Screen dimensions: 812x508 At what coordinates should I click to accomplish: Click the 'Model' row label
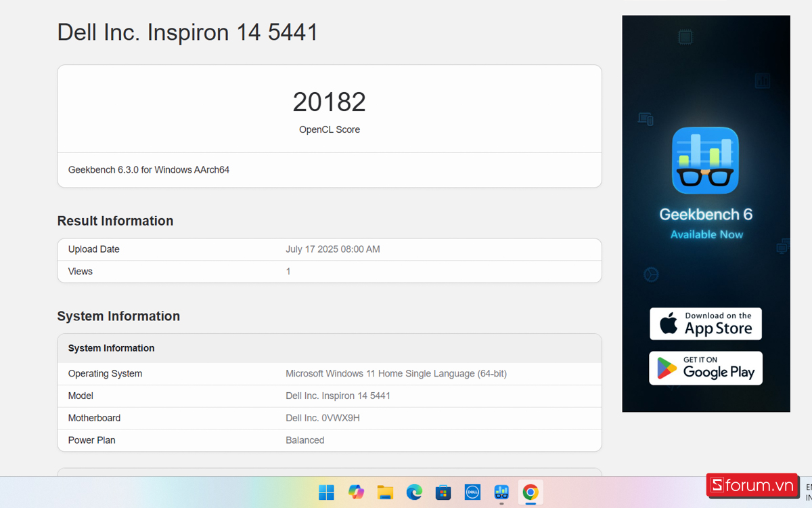pyautogui.click(x=81, y=396)
